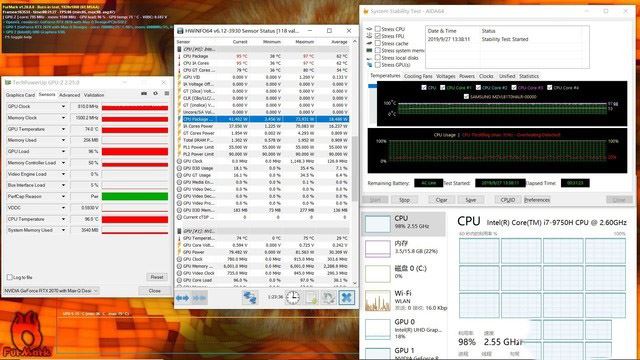Enable Stress GPU(s) checkbox

(x=378, y=65)
